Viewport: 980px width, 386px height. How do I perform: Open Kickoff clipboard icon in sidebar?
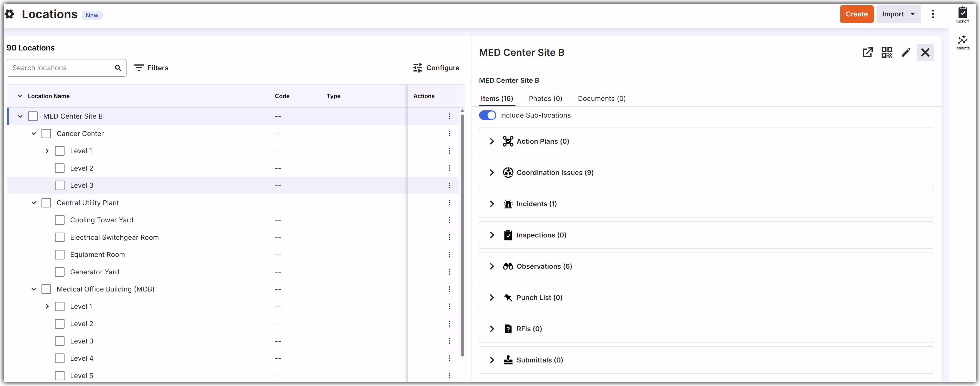pos(962,15)
